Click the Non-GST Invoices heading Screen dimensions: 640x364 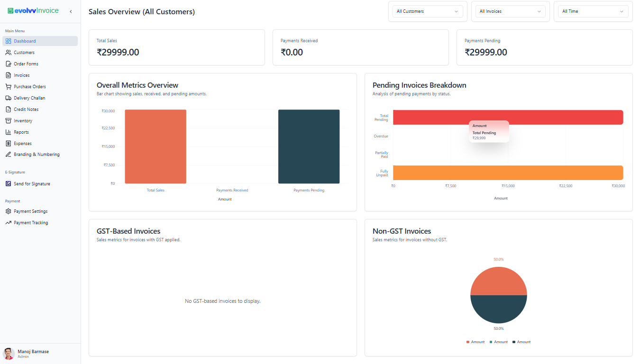click(x=402, y=231)
